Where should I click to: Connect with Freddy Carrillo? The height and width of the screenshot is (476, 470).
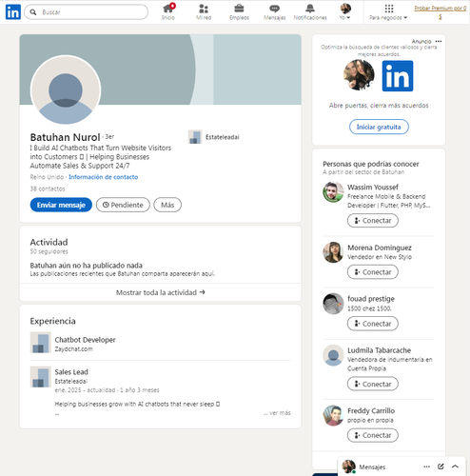(373, 435)
